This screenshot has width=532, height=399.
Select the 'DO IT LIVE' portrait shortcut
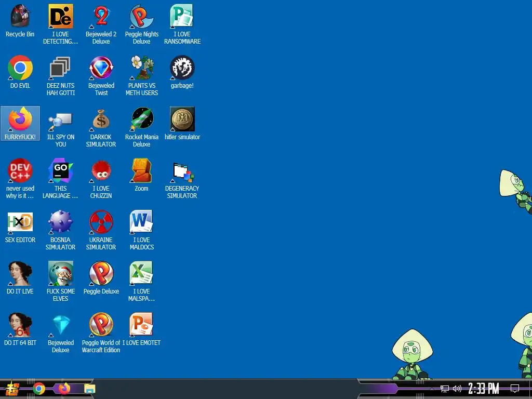[20, 278]
